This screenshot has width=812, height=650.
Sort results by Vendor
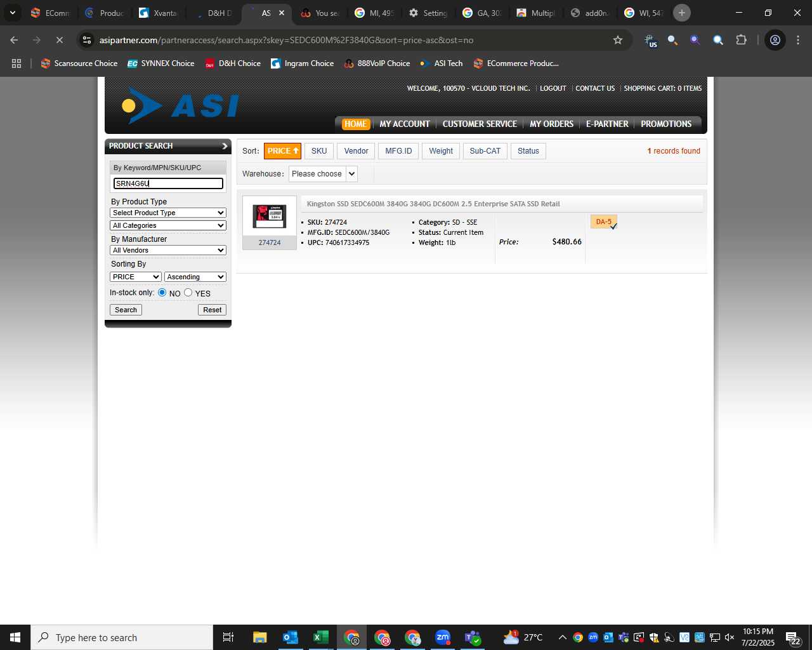356,151
